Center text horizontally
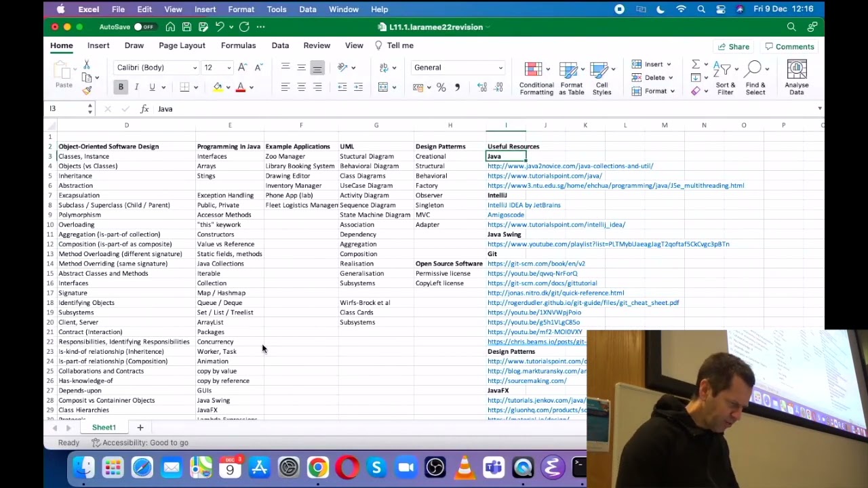This screenshot has height=488, width=868. point(301,87)
